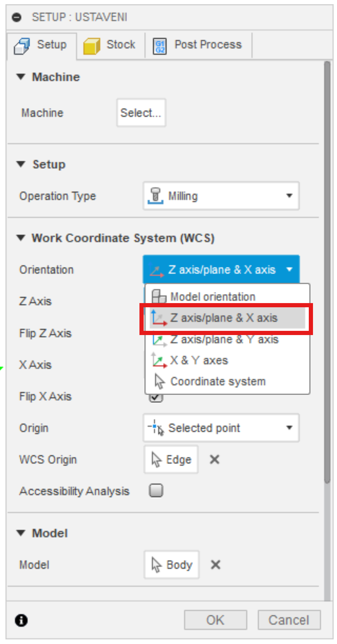Collapse the Machine section
The height and width of the screenshot is (644, 337).
(x=21, y=77)
